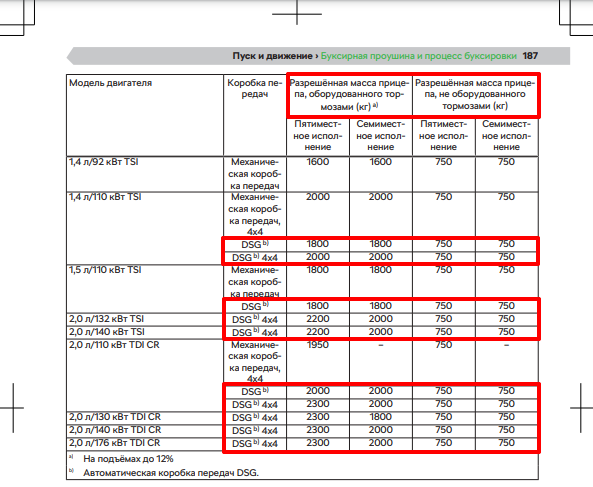593x487 pixels.
Task: Click 'Пятиместное исполнение' under the unbraked trailer header
Action: (x=444, y=135)
